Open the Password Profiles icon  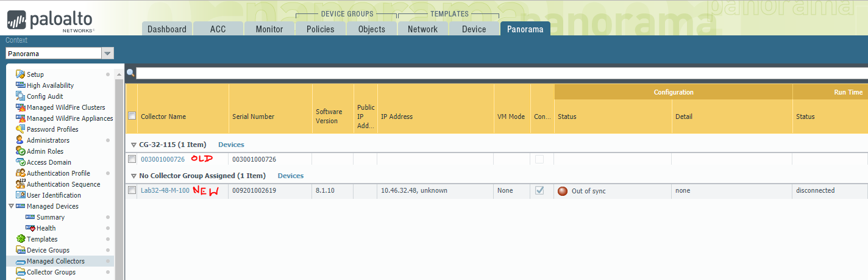click(21, 129)
